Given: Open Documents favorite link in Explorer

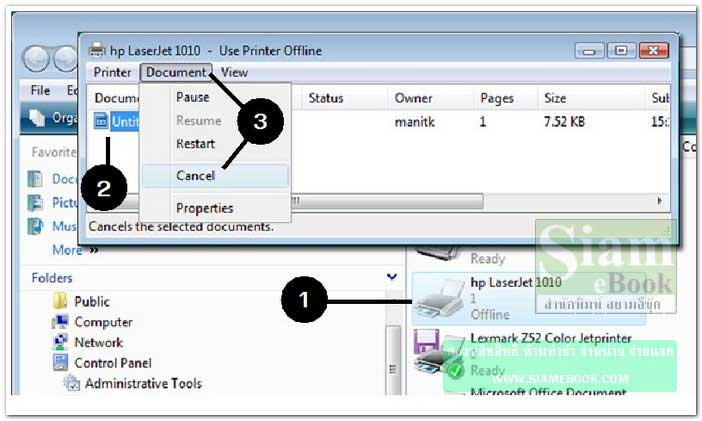Looking at the screenshot, I should pyautogui.click(x=65, y=179).
